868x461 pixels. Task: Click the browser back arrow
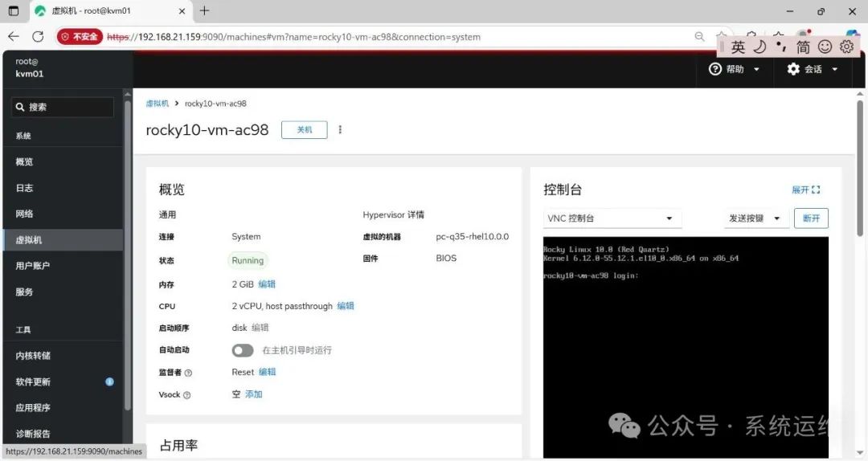pyautogui.click(x=14, y=37)
